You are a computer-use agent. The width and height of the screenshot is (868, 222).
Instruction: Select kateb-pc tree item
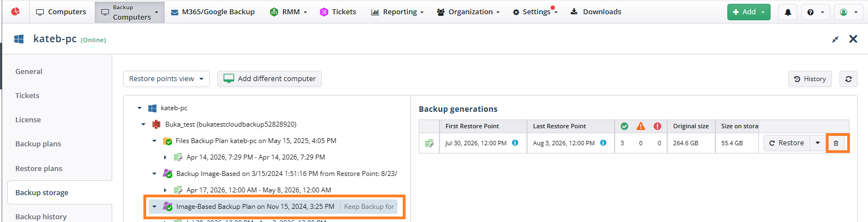tap(174, 108)
